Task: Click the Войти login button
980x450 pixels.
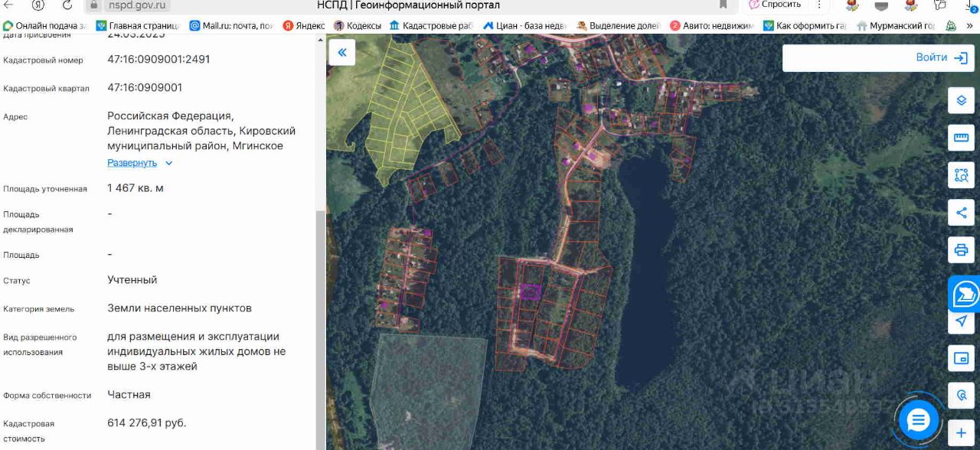Action: coord(942,57)
